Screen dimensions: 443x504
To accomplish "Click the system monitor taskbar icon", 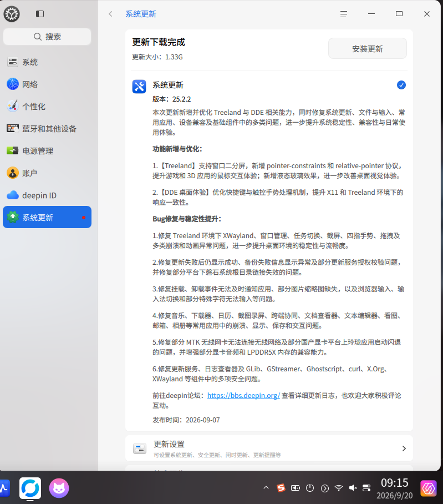I will click(x=4, y=488).
